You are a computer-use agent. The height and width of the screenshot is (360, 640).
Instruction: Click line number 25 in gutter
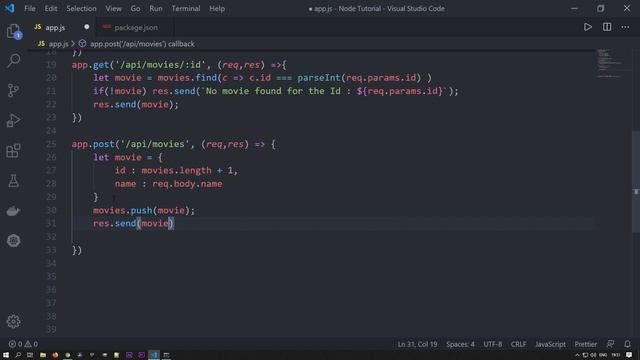click(51, 144)
